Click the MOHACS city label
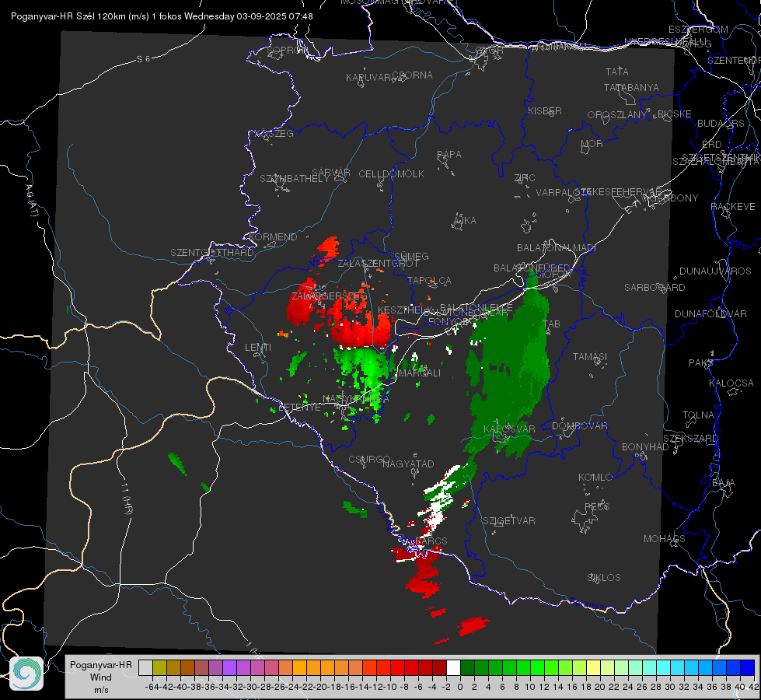The height and width of the screenshot is (700, 761). tap(664, 539)
